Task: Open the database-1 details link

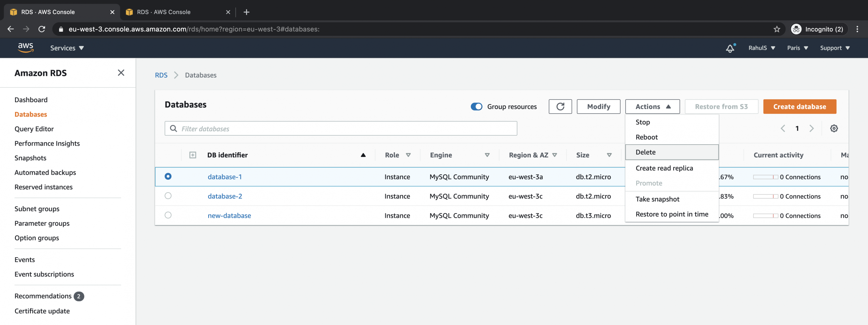Action: point(224,177)
